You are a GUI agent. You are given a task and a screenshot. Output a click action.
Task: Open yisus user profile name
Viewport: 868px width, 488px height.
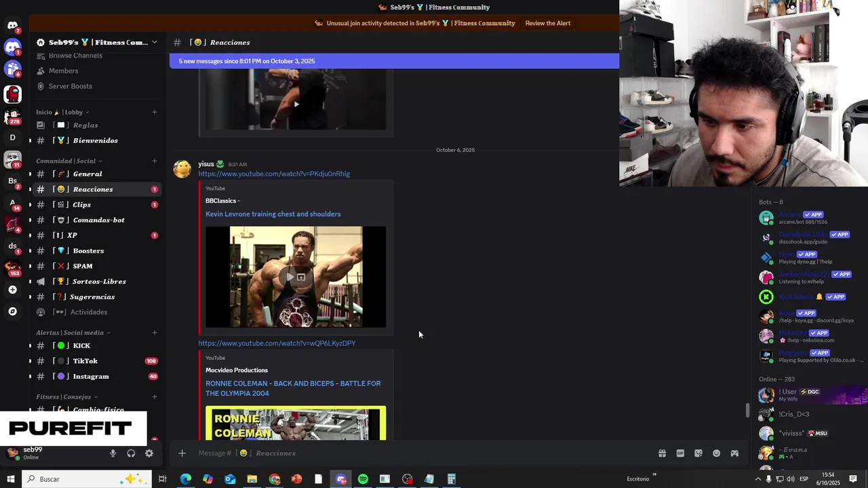tap(206, 164)
